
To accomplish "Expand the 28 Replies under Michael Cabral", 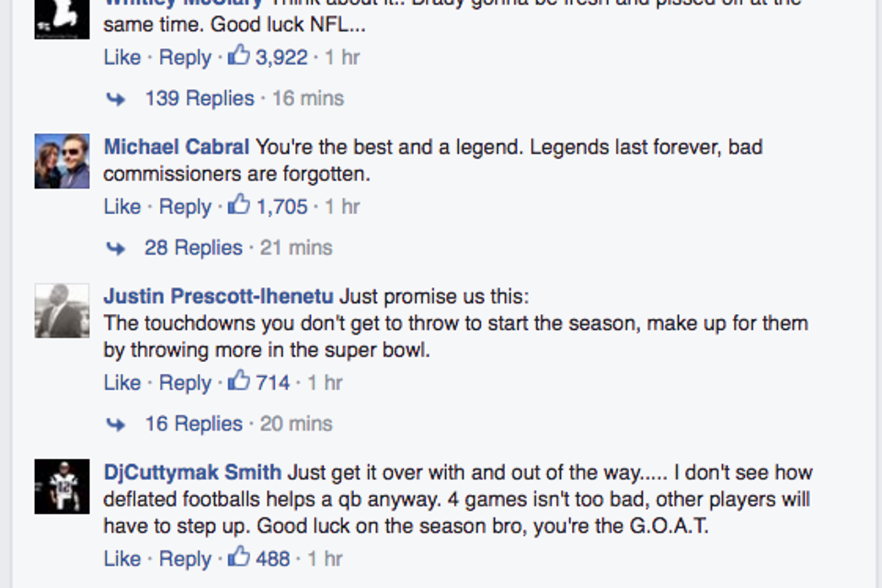I will (194, 246).
